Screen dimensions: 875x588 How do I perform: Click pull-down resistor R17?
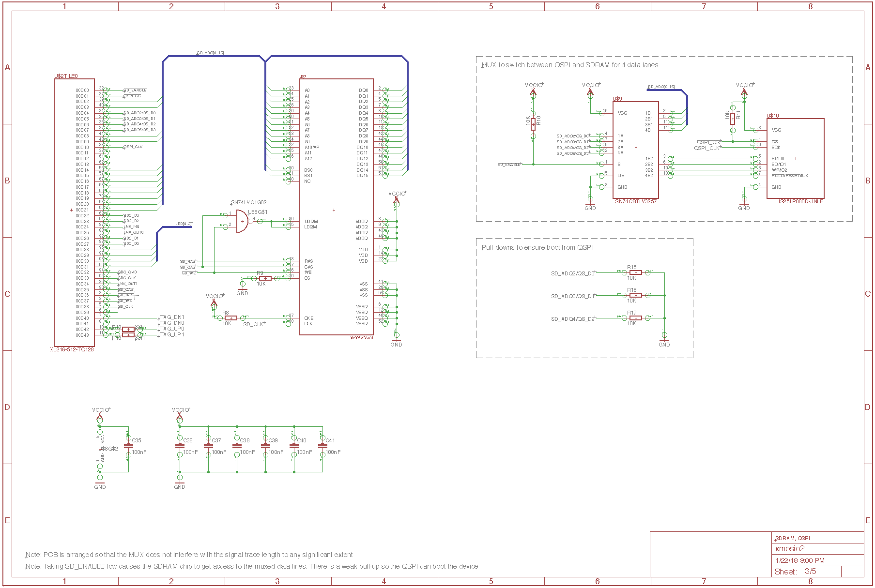[636, 318]
